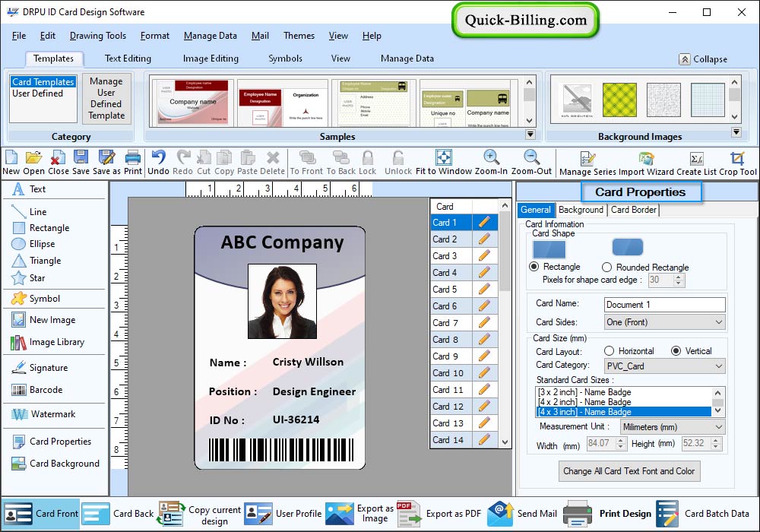Screen dimensions: 760x532
Task: Open Card Background from sidebar
Action: [55, 464]
